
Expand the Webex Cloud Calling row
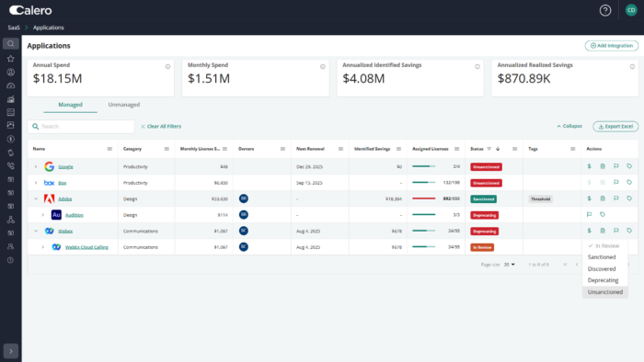[42, 247]
